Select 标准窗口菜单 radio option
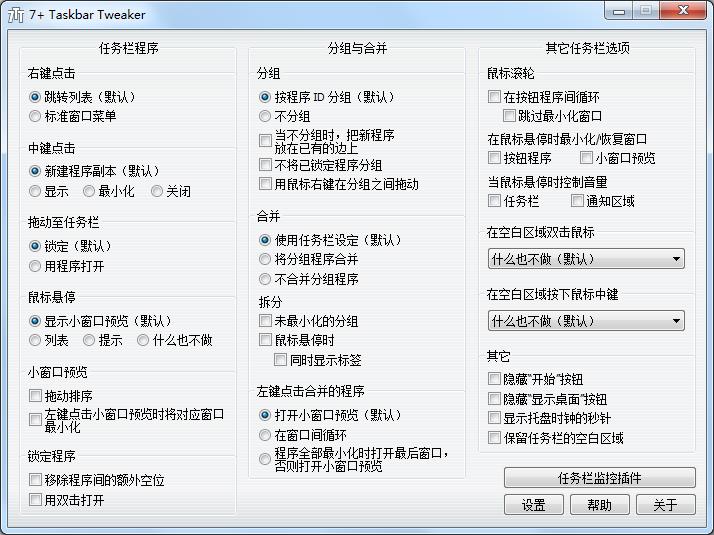The image size is (714, 535). (36, 116)
